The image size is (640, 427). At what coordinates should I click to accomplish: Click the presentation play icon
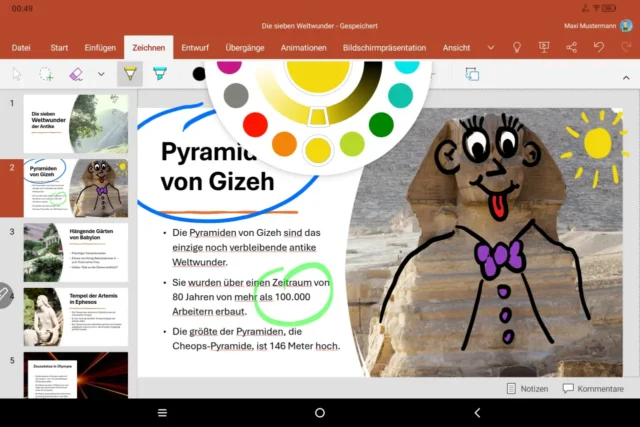(x=544, y=47)
